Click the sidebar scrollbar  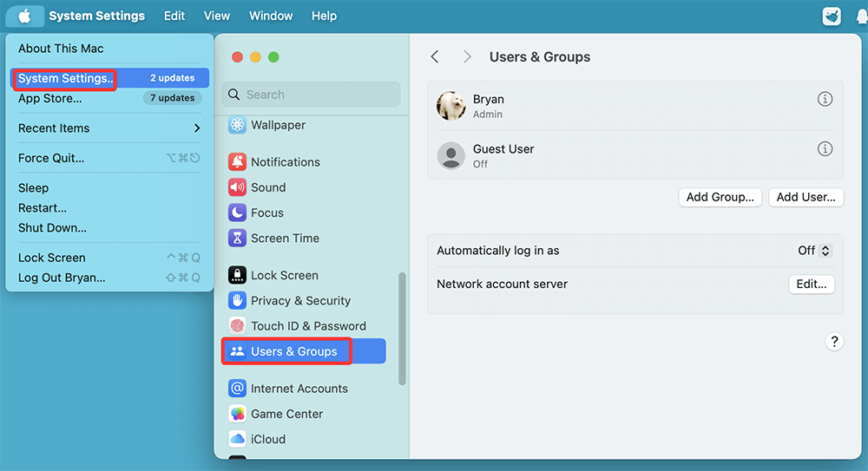coord(403,328)
